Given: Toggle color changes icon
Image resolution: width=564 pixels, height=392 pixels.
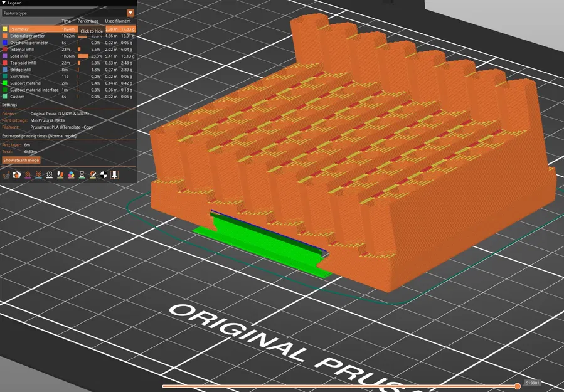Looking at the screenshot, I should pos(71,175).
